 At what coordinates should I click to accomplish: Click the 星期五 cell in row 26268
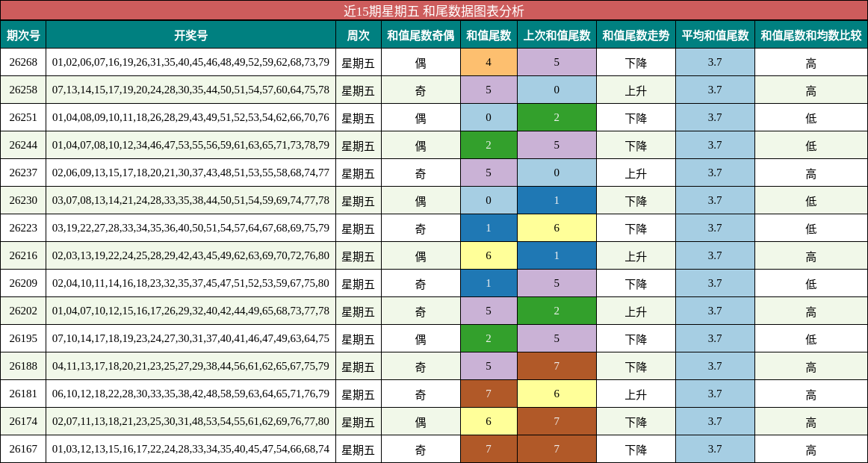point(358,63)
